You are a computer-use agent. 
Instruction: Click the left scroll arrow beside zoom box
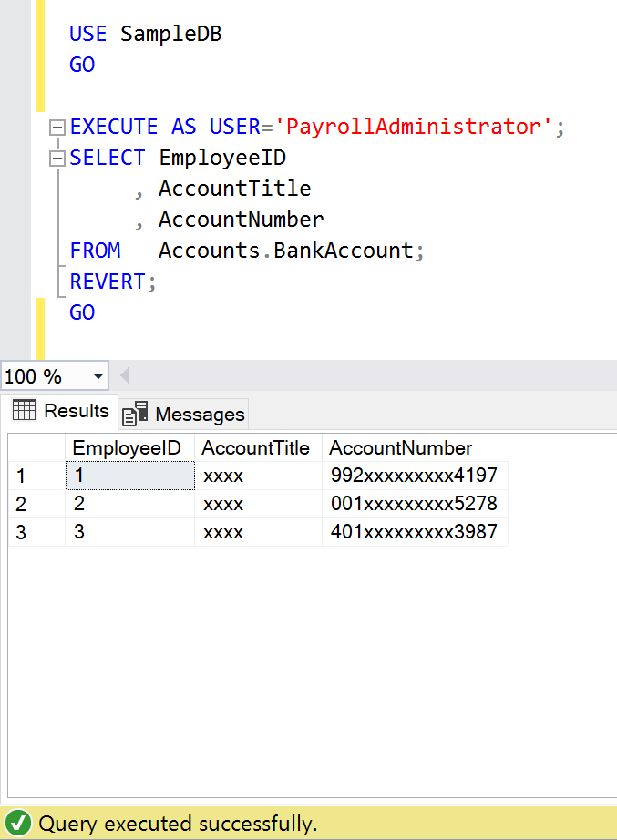pyautogui.click(x=125, y=376)
